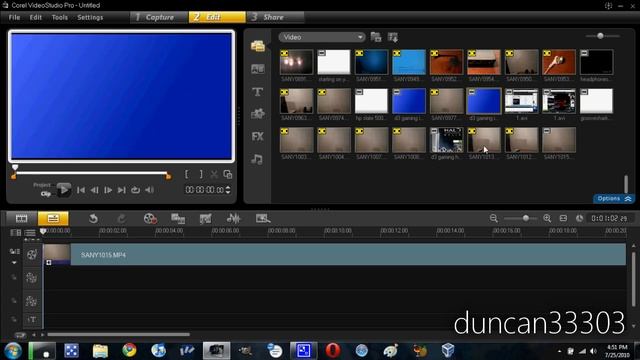The image size is (640, 360).
Task: Click the preview scrubber bar
Action: pyautogui.click(x=91, y=173)
